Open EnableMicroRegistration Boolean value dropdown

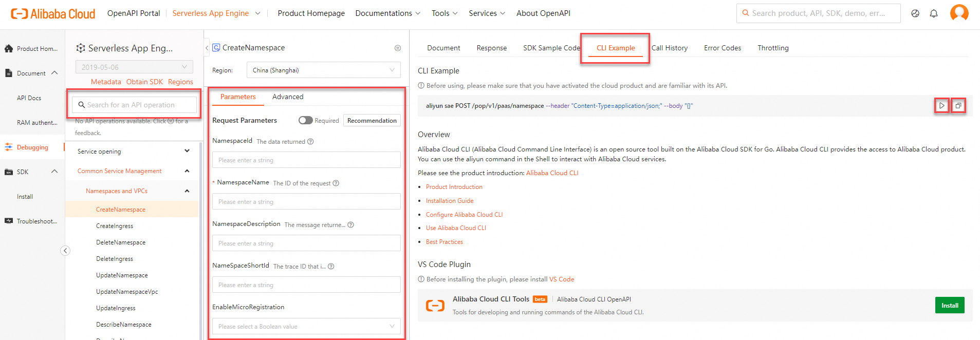pos(306,327)
